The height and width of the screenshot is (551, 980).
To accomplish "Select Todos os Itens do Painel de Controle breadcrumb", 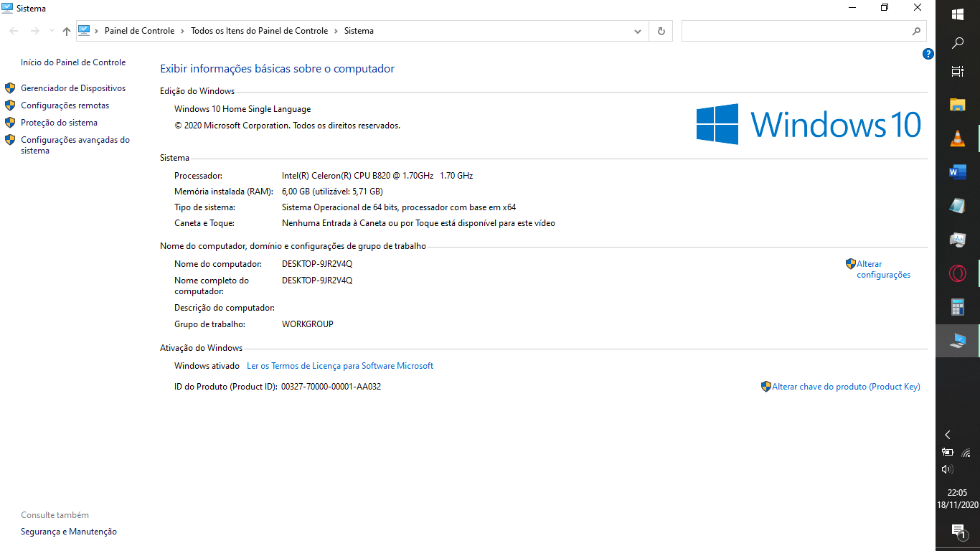I will click(x=259, y=31).
